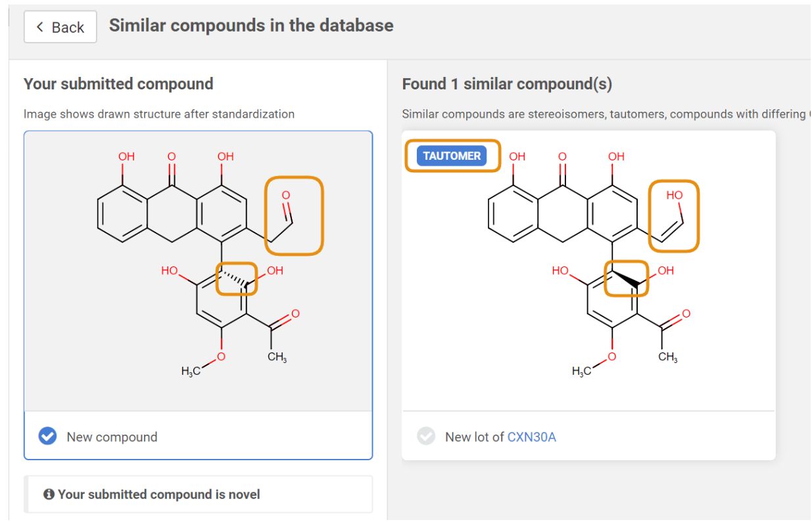Click "Similar compounds in the database" page title
The width and height of the screenshot is (812, 524).
(x=251, y=26)
